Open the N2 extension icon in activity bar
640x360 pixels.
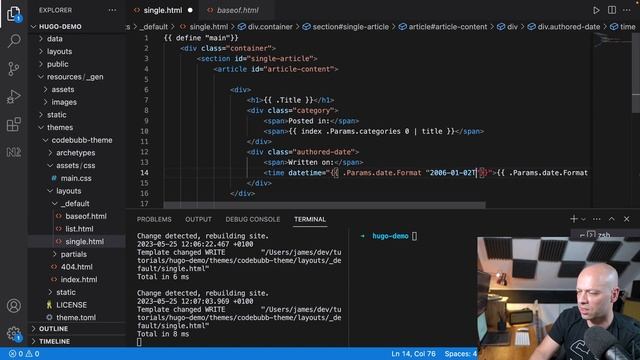click(x=13, y=152)
